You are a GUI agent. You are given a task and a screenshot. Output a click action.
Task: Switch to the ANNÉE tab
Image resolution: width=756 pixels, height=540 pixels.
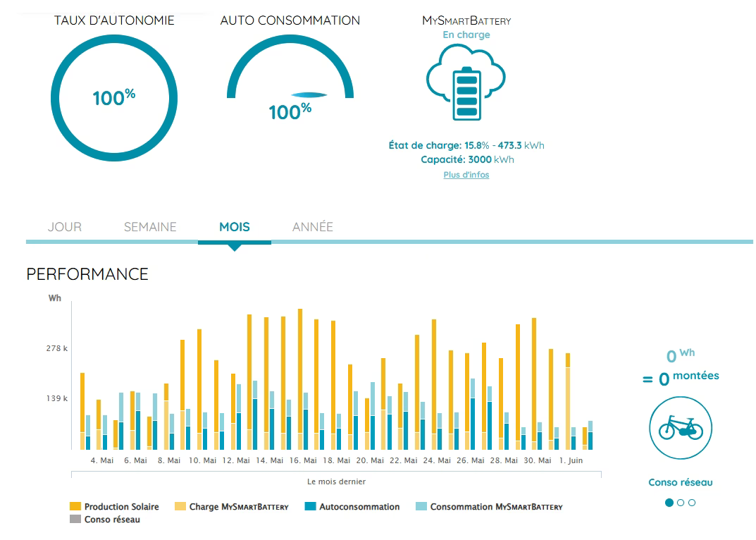pyautogui.click(x=312, y=226)
